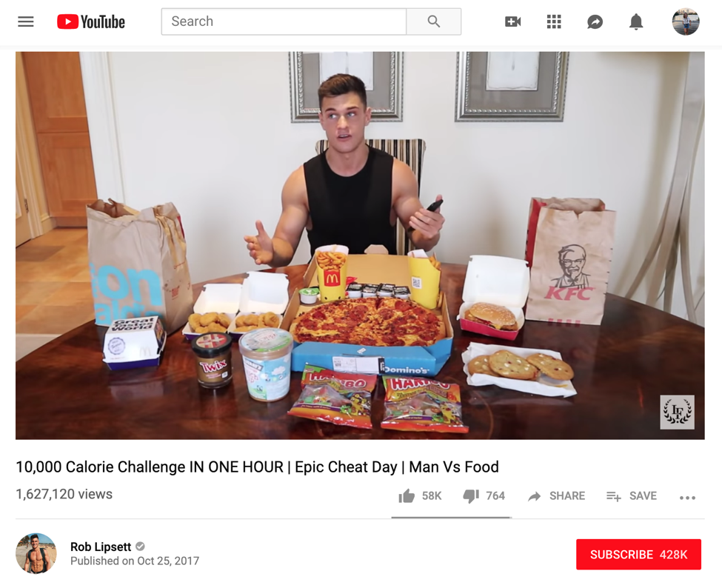Open the hamburger guide menu
This screenshot has width=722, height=588.
(26, 21)
